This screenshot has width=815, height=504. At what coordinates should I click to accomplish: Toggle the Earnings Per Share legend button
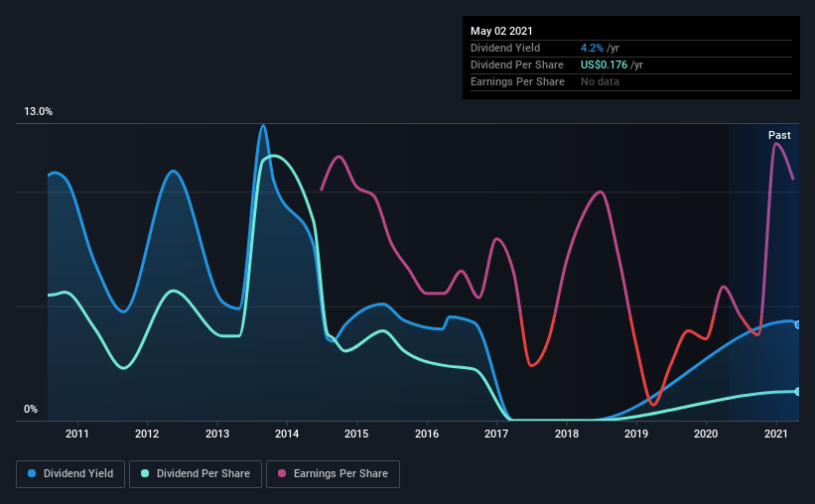click(333, 474)
